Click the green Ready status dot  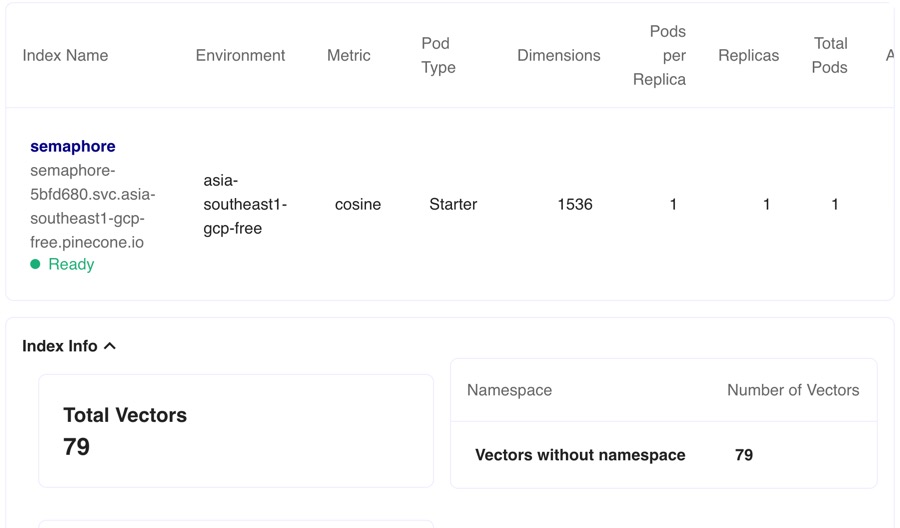[x=35, y=265]
